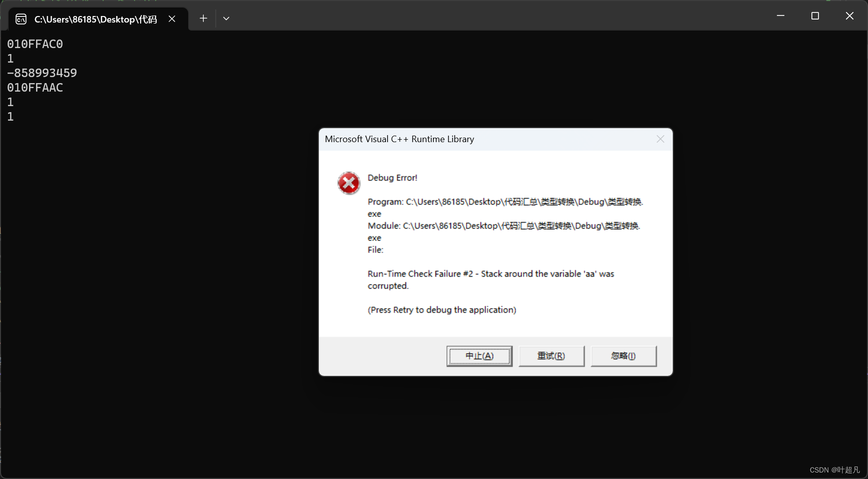Close the Runtime Library error dialog

tap(660, 139)
